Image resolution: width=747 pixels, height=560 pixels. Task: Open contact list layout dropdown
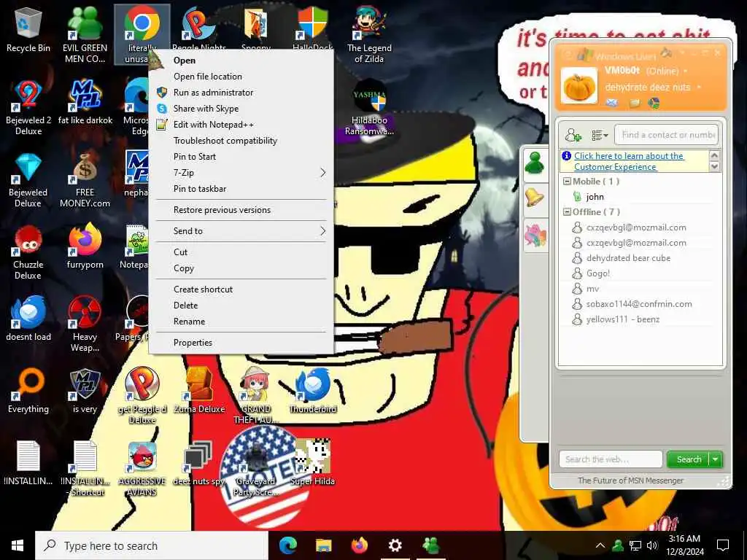pyautogui.click(x=600, y=135)
